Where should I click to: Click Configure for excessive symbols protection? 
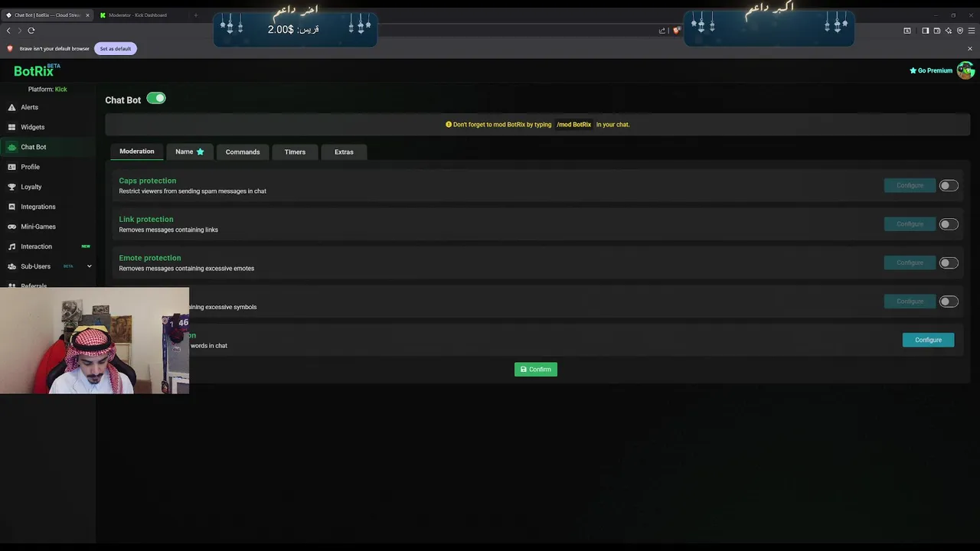[910, 302]
